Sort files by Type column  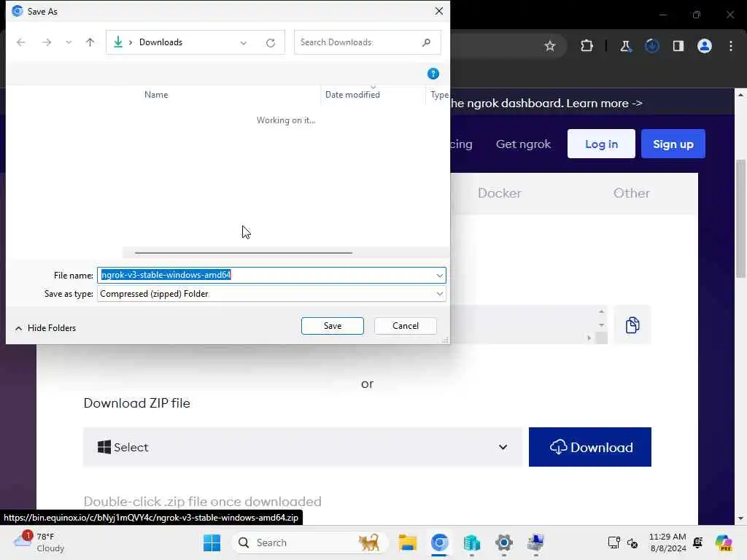click(x=438, y=95)
